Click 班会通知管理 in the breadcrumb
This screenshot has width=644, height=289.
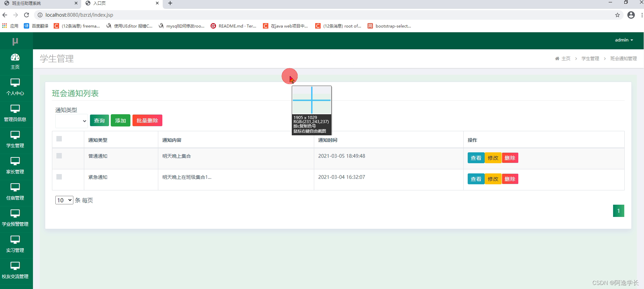pos(624,58)
